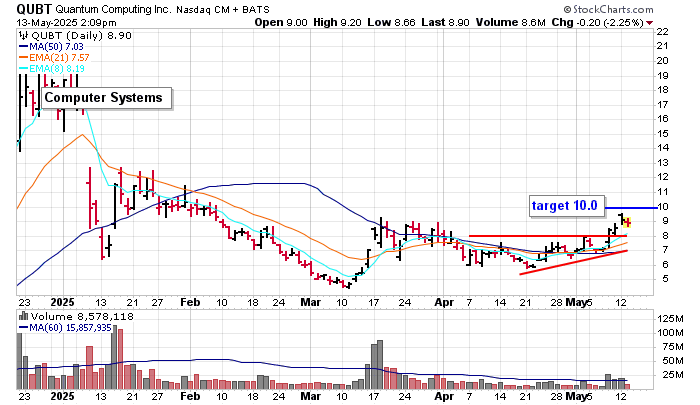Click the volume bars icon beside Volume label

pos(23,316)
